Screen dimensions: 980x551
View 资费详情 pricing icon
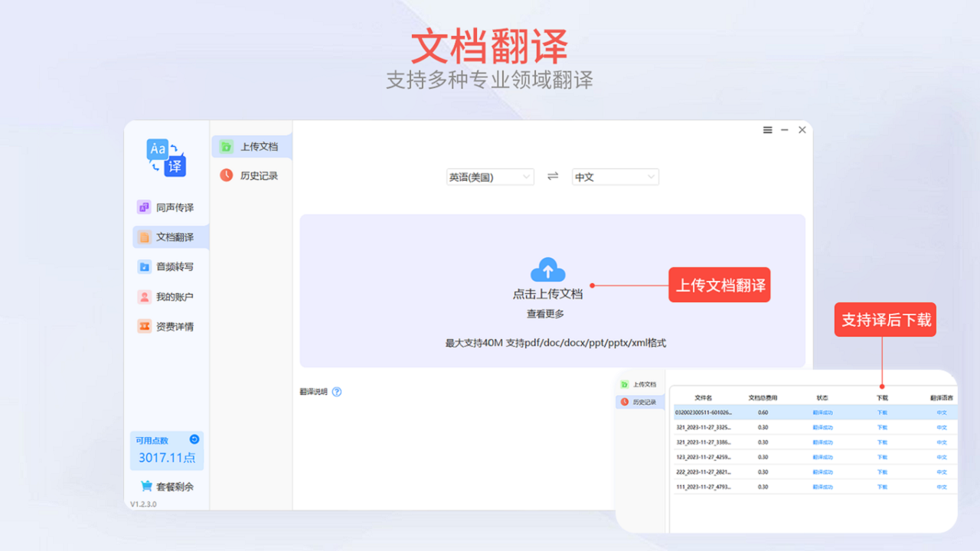point(145,327)
